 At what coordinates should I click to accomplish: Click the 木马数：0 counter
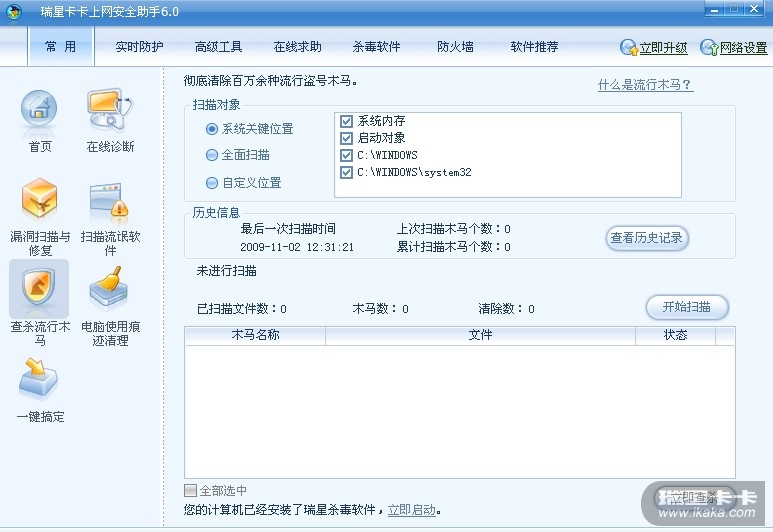coord(380,309)
